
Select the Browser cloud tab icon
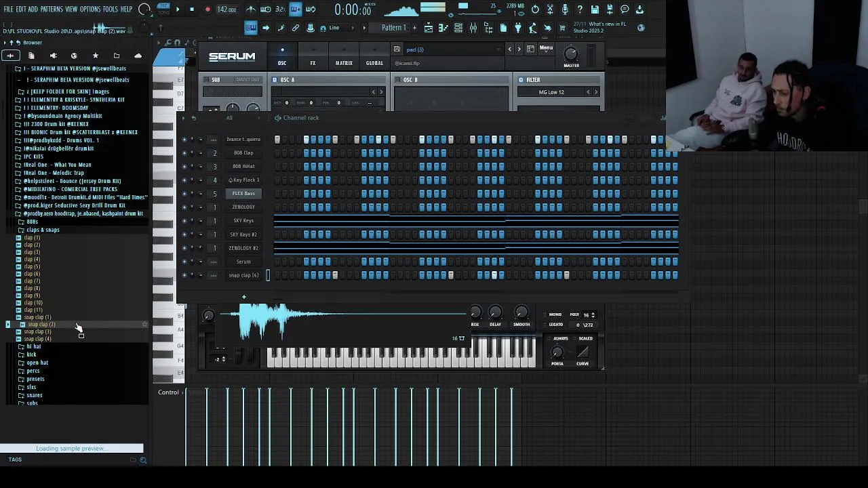[x=138, y=56]
